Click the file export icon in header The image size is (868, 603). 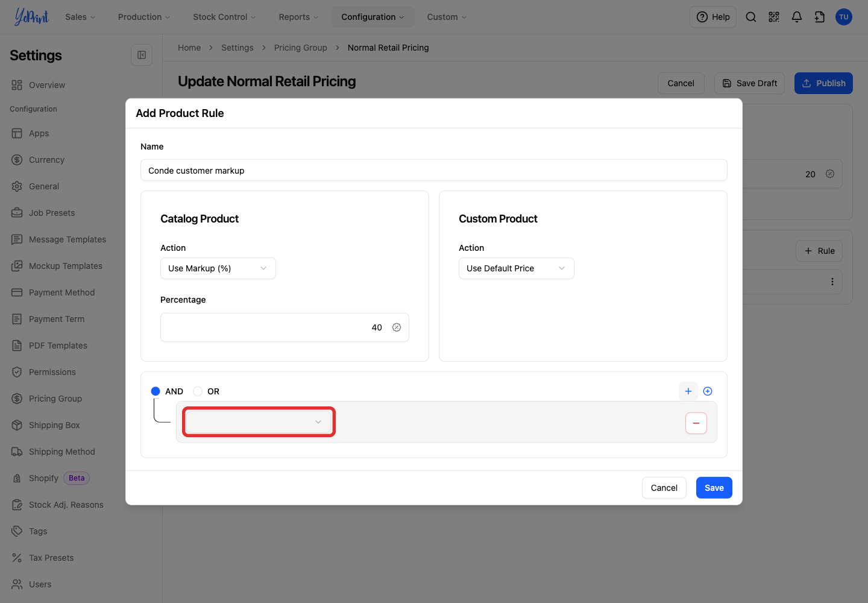point(820,17)
